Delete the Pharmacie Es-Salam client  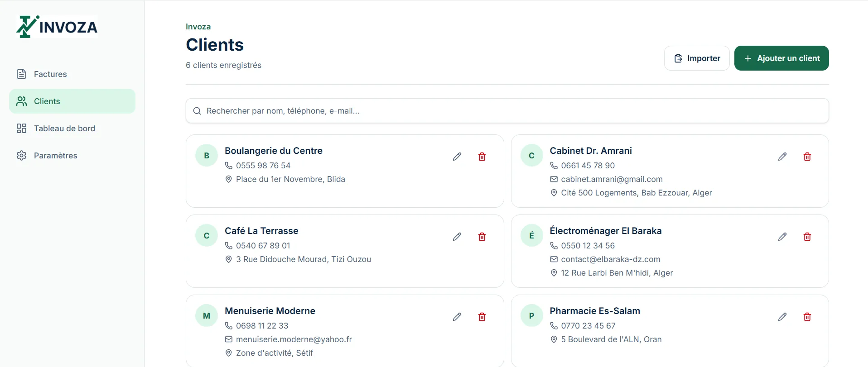(807, 317)
